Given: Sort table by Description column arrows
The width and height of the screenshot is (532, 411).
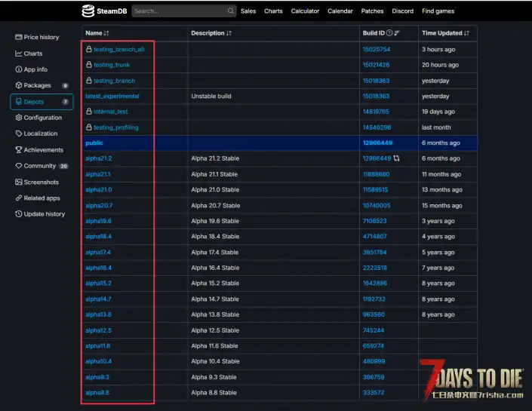Looking at the screenshot, I should [x=229, y=33].
